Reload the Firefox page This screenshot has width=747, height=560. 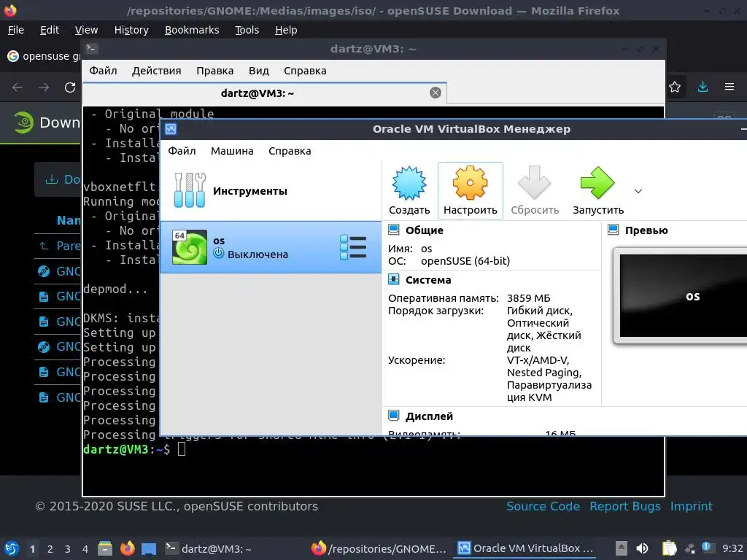pos(70,87)
